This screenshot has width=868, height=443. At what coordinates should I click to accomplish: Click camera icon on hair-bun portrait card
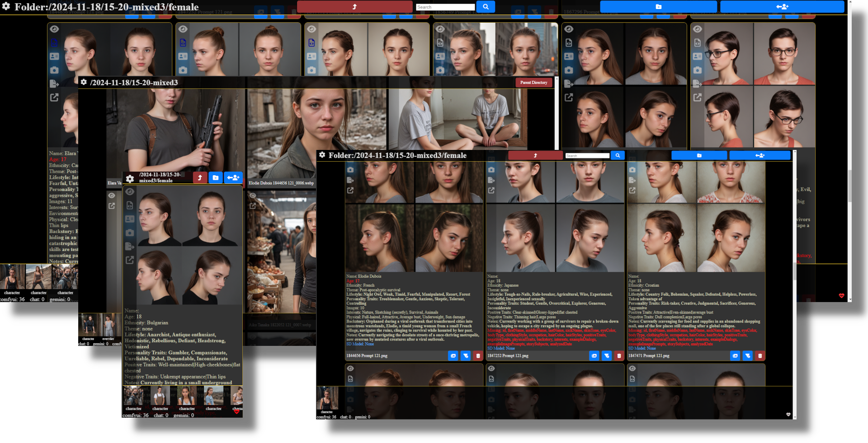click(183, 70)
